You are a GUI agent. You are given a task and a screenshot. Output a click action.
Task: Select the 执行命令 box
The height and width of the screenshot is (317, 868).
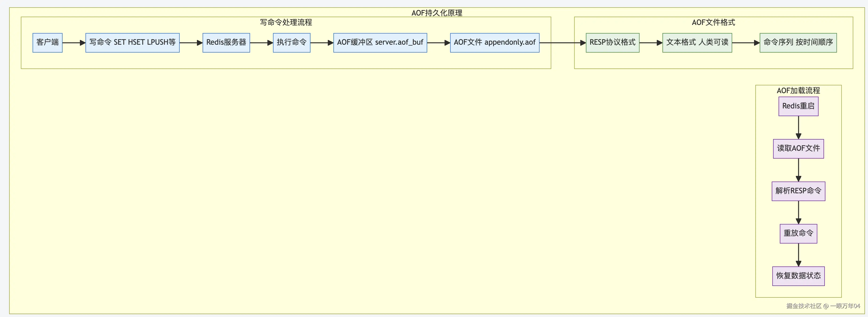(x=291, y=43)
